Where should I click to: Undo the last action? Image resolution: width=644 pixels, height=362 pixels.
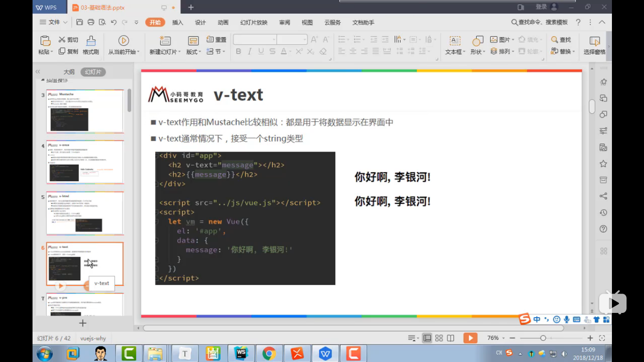point(114,22)
